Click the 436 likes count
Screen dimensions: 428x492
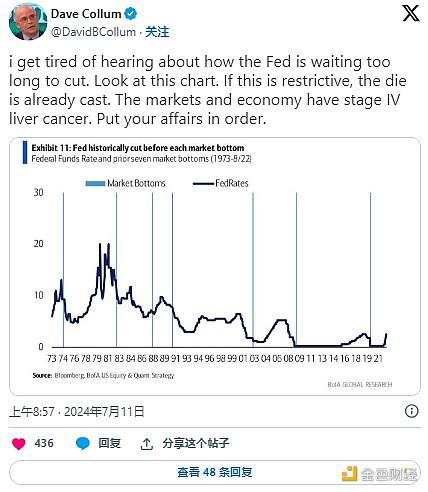[44, 443]
